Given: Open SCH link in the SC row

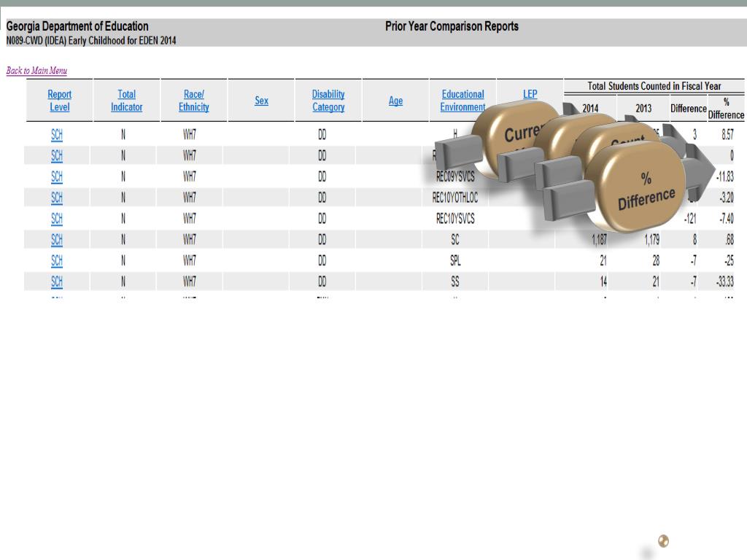Looking at the screenshot, I should [x=57, y=239].
